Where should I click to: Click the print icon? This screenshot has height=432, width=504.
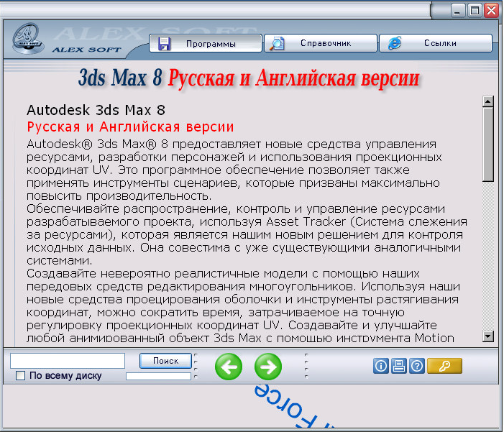click(x=399, y=367)
